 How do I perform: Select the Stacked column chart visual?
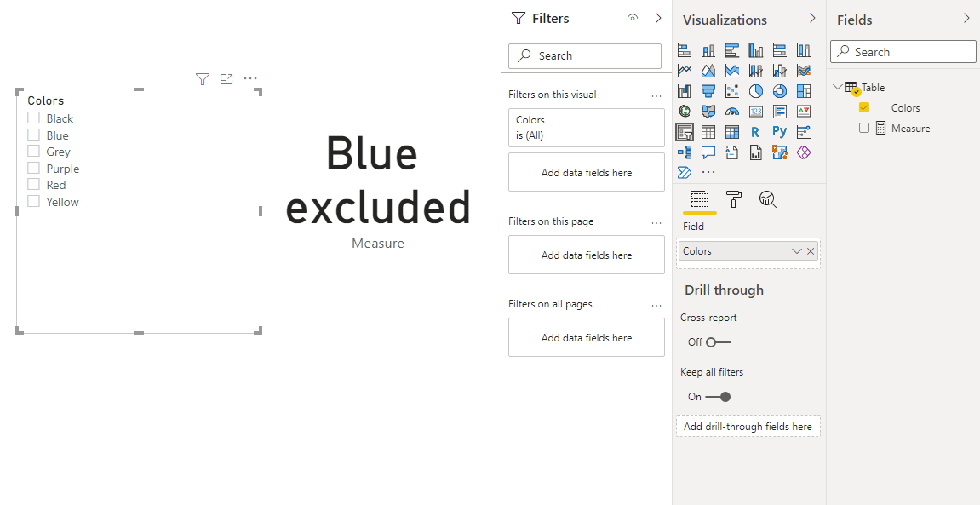(x=708, y=50)
